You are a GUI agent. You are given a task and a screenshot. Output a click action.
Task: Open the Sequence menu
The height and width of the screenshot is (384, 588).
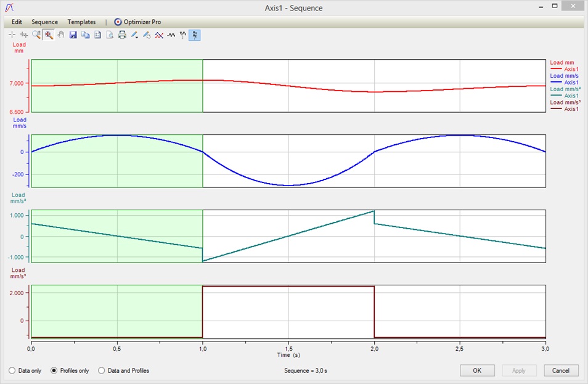(44, 22)
